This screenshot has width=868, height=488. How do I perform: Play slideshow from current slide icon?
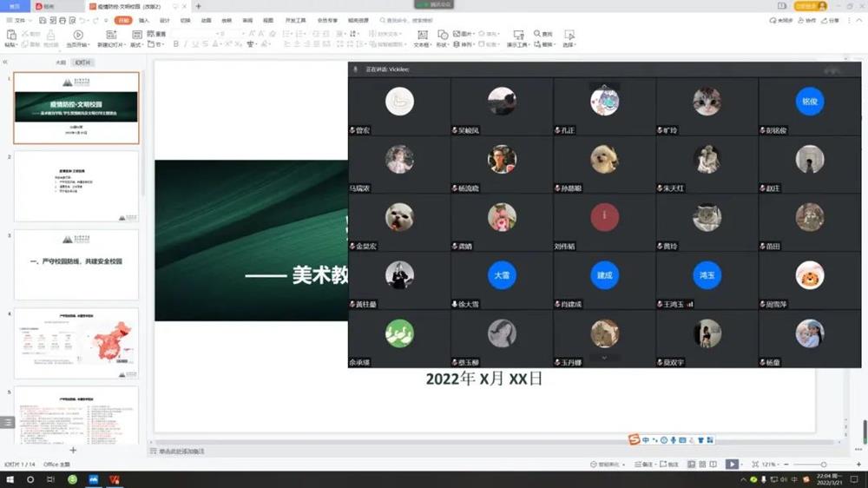78,35
